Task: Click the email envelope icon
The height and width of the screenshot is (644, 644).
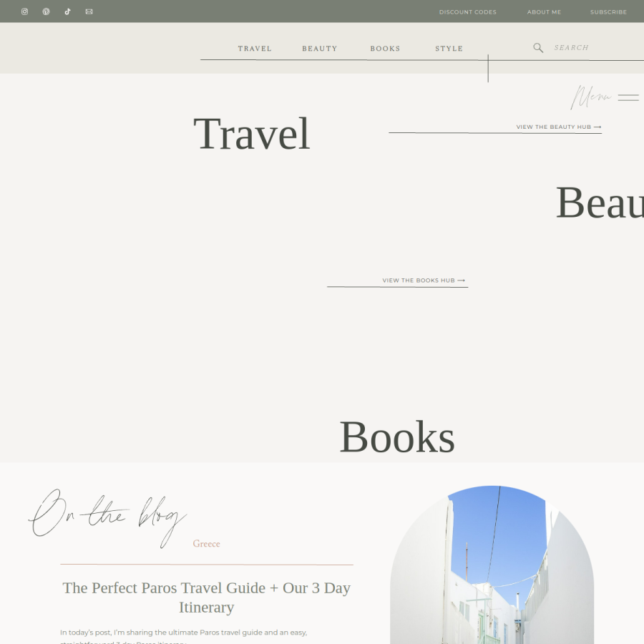Action: 89,11
